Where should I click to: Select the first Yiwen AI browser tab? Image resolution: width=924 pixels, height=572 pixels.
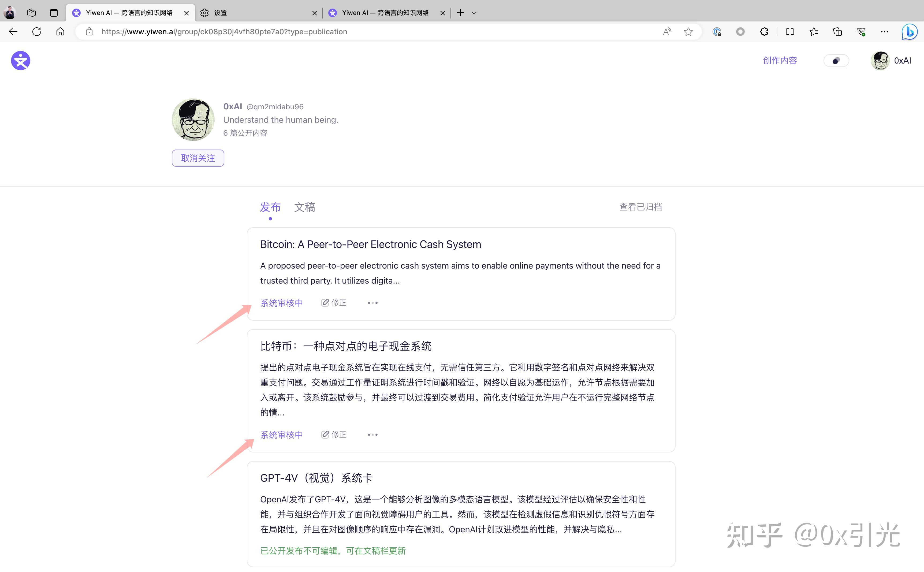pyautogui.click(x=131, y=13)
